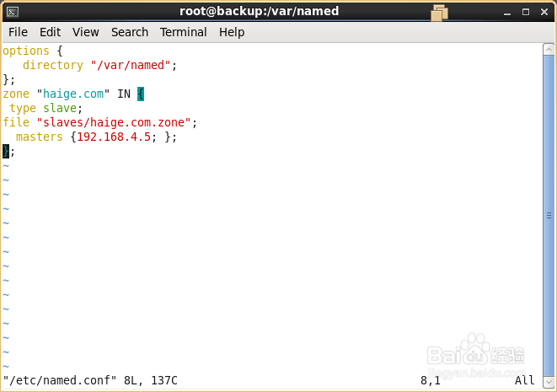Click the vertical scrollbar thumb
The image size is (557, 392).
(549, 215)
